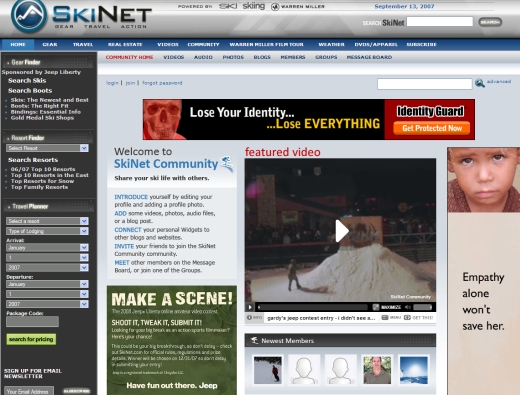Open the sunny mountain member thumbnail
This screenshot has height=395, width=520.
click(414, 370)
